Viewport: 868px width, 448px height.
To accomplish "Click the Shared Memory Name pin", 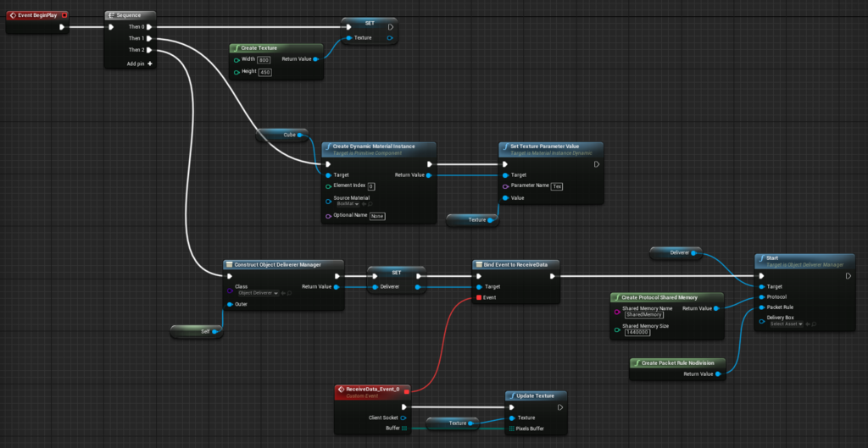I will click(x=617, y=312).
